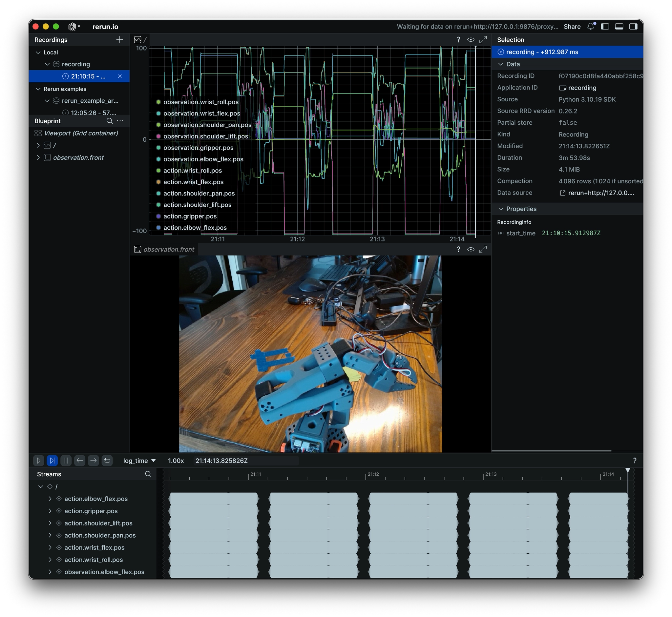Step back one frame with left arrow
This screenshot has height=617, width=672.
(x=79, y=461)
